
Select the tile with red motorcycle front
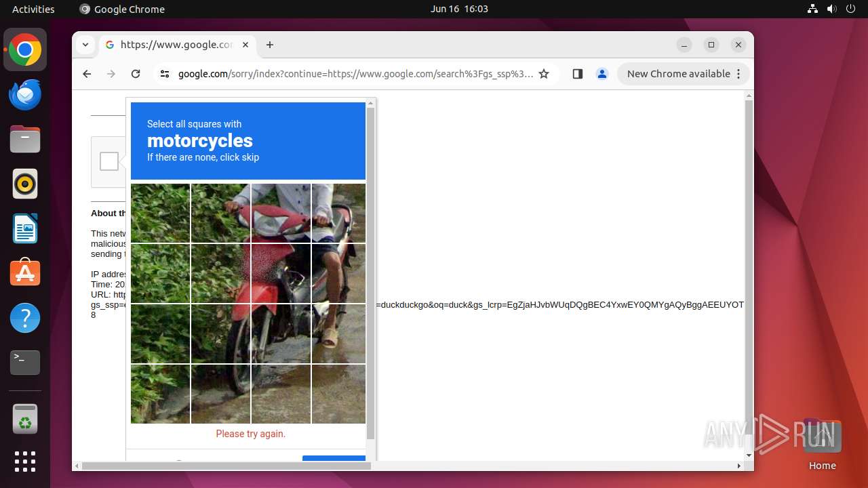(x=281, y=274)
